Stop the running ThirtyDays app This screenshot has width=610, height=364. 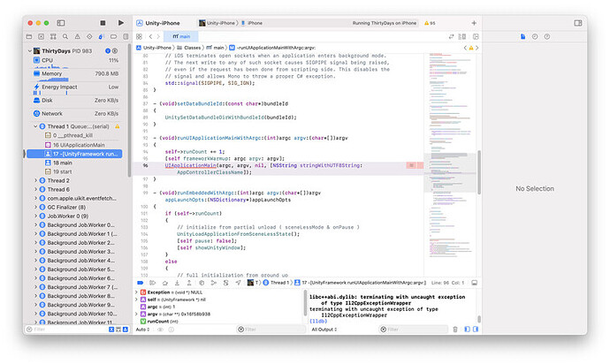[103, 23]
